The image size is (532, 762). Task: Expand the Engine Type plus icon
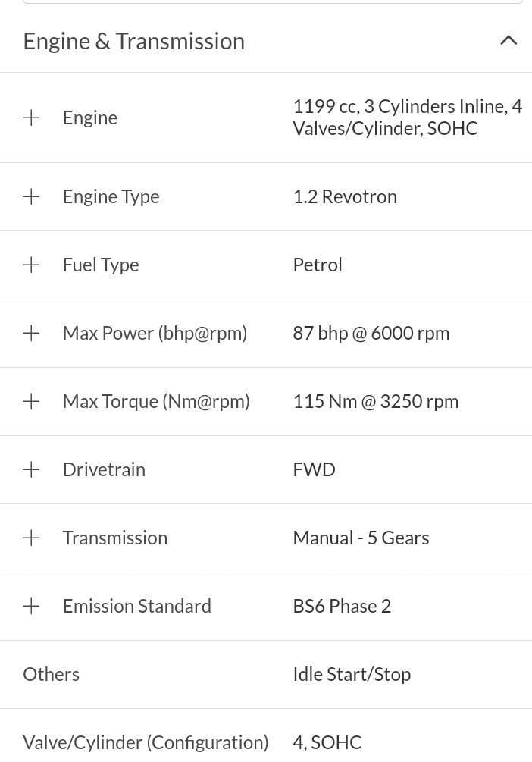coord(31,197)
